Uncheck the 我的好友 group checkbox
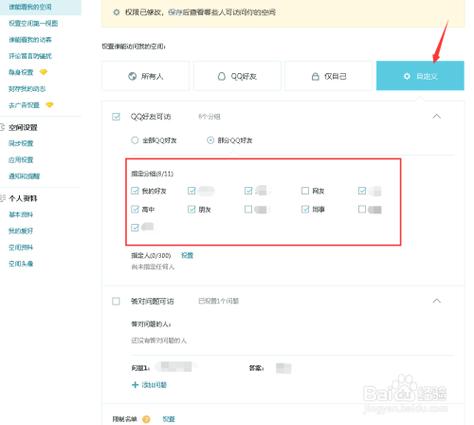The width and height of the screenshot is (474, 425). click(135, 191)
